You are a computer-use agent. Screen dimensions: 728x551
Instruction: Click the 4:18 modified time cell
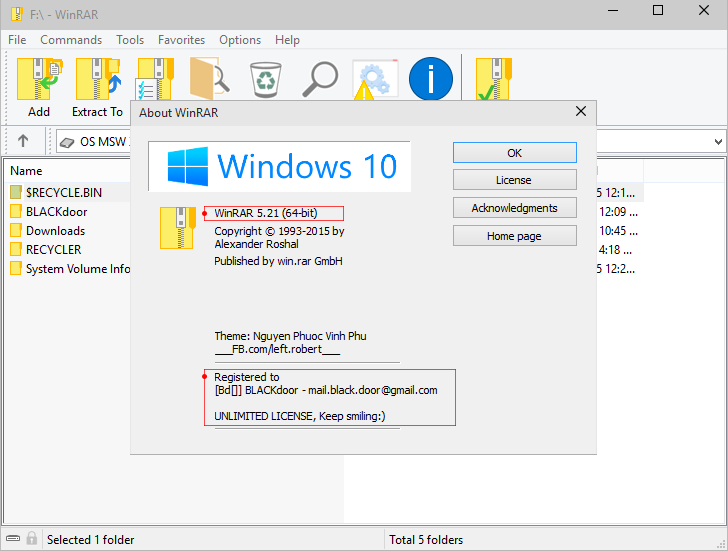[x=615, y=250]
